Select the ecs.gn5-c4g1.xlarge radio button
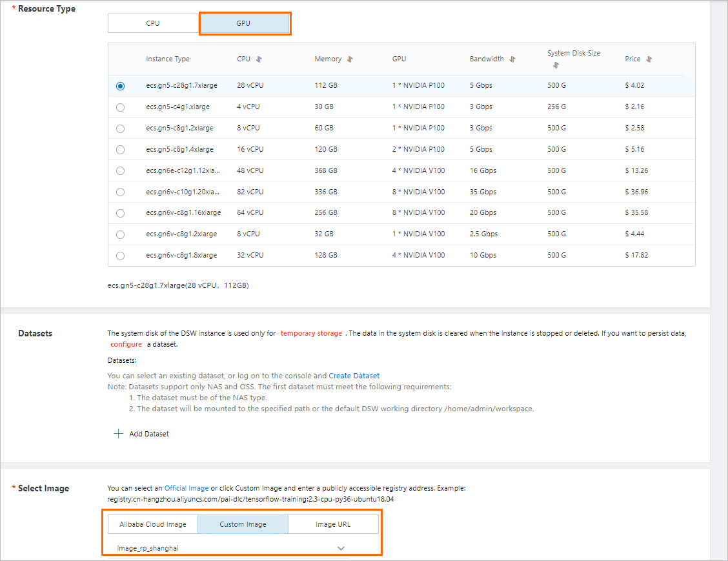This screenshot has height=561, width=728. click(x=120, y=107)
